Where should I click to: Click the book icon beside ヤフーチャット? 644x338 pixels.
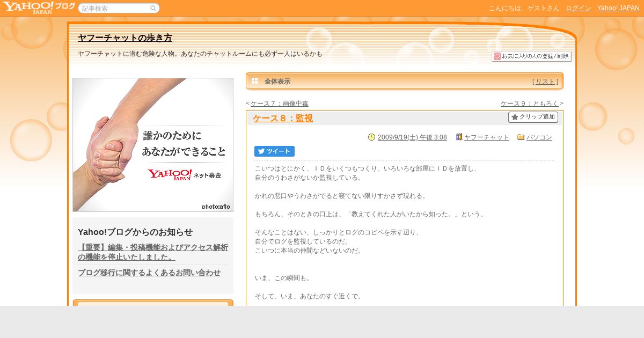pos(459,137)
